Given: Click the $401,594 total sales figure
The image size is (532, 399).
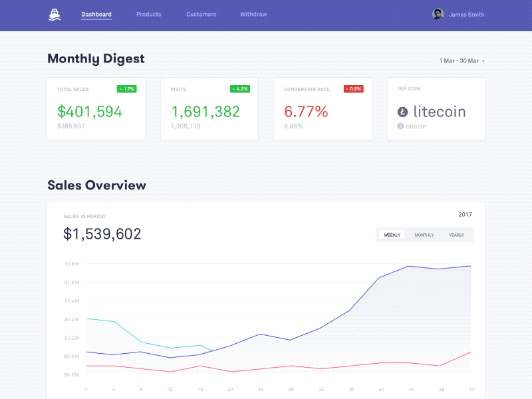Looking at the screenshot, I should click(x=90, y=112).
